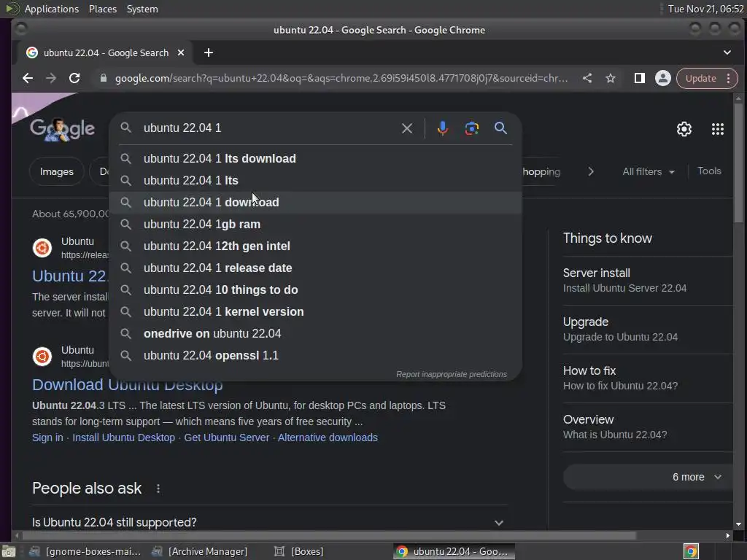Open the Chrome side panel

coord(639,78)
